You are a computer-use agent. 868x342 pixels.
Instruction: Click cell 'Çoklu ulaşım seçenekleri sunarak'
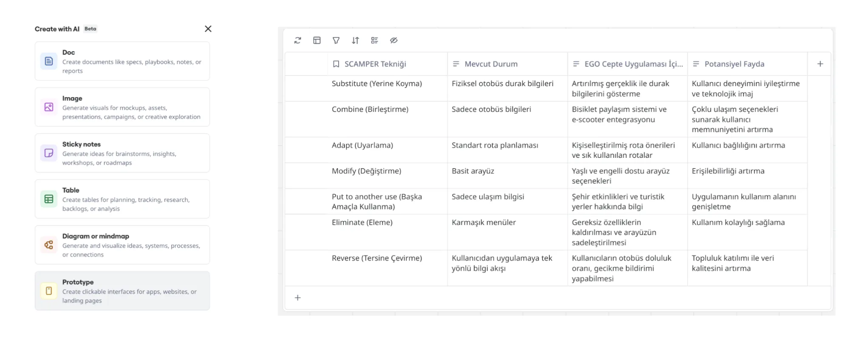click(x=747, y=119)
